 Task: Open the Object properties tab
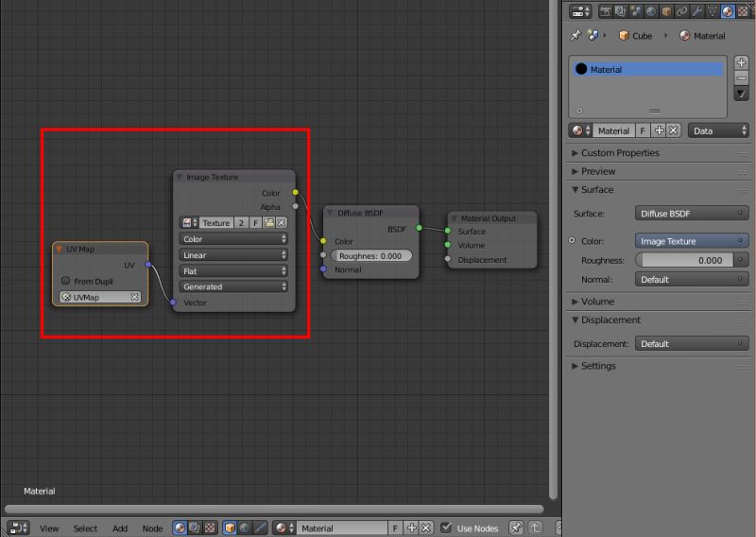coord(667,11)
